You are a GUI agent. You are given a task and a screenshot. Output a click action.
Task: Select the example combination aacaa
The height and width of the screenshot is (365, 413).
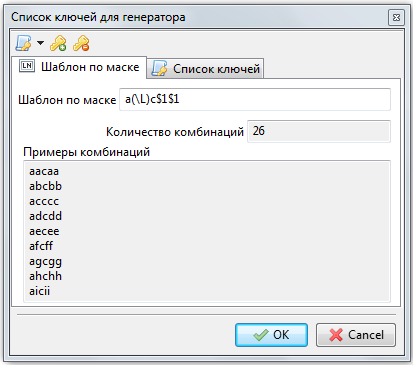44,171
